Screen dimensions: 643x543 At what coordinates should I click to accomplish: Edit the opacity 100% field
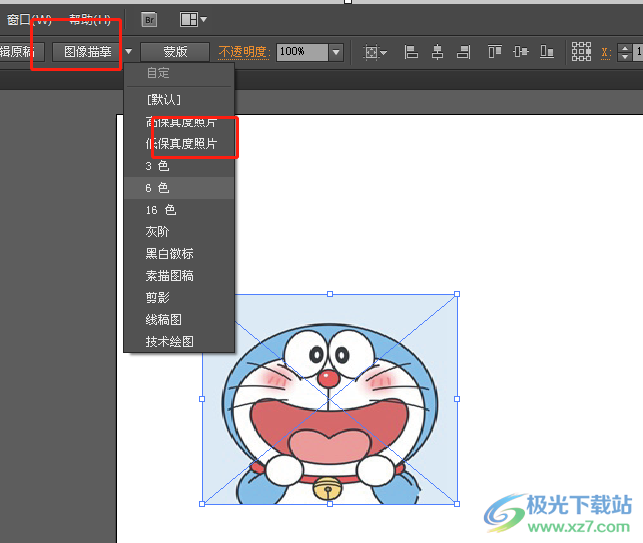click(x=303, y=52)
